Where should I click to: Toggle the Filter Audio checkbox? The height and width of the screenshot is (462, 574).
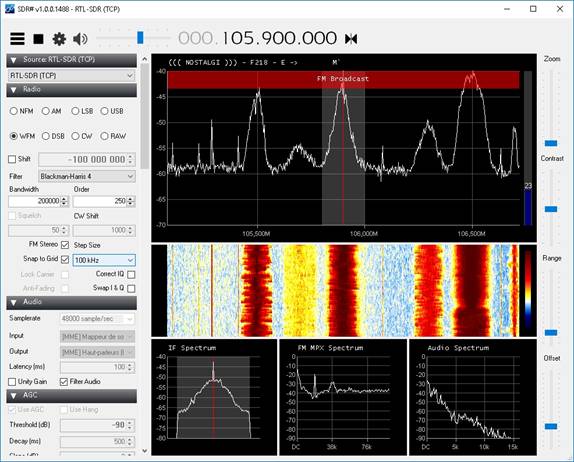pos(64,382)
